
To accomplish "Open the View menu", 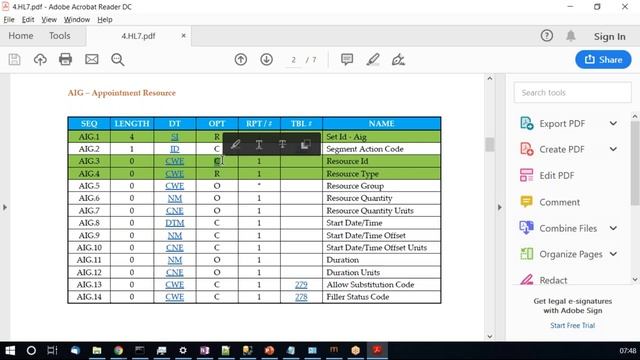I will click(x=49, y=20).
